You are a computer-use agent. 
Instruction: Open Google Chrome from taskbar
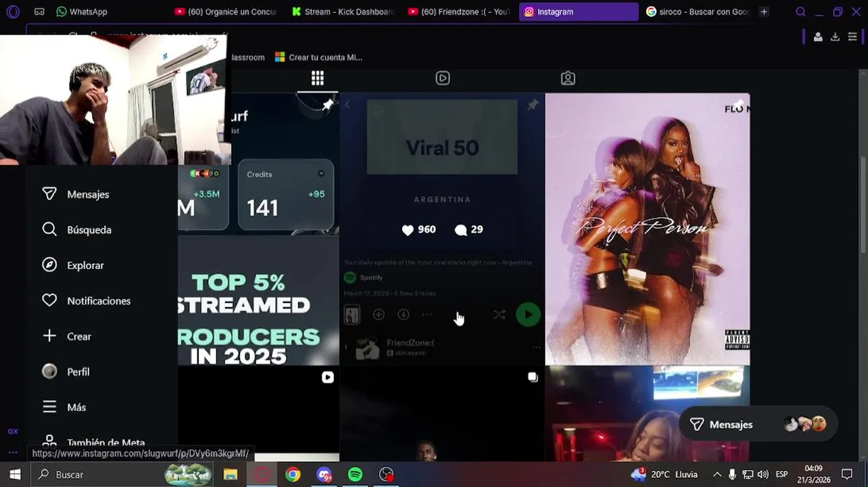click(293, 474)
